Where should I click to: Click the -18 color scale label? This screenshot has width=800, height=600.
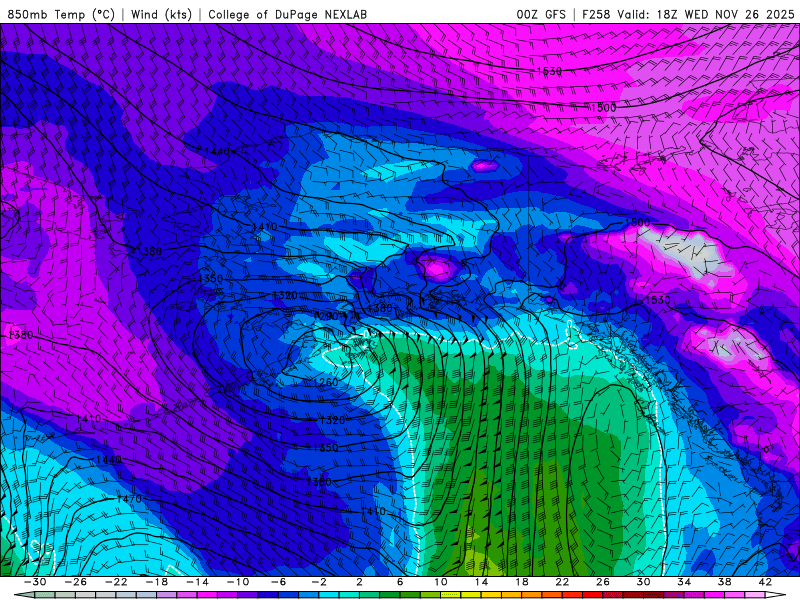pyautogui.click(x=157, y=582)
